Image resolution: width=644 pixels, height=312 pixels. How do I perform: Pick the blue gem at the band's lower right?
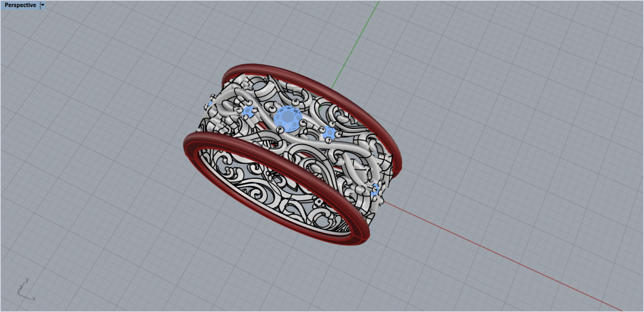[x=375, y=189]
